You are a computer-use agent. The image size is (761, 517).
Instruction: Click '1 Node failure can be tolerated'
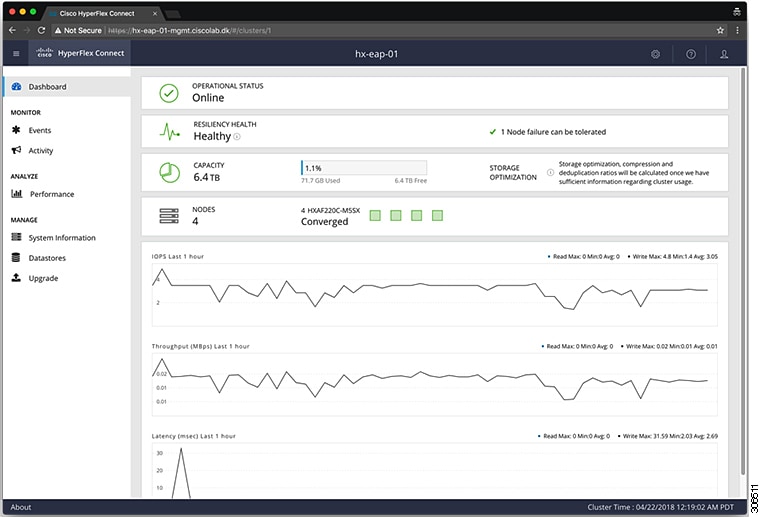[x=553, y=132]
